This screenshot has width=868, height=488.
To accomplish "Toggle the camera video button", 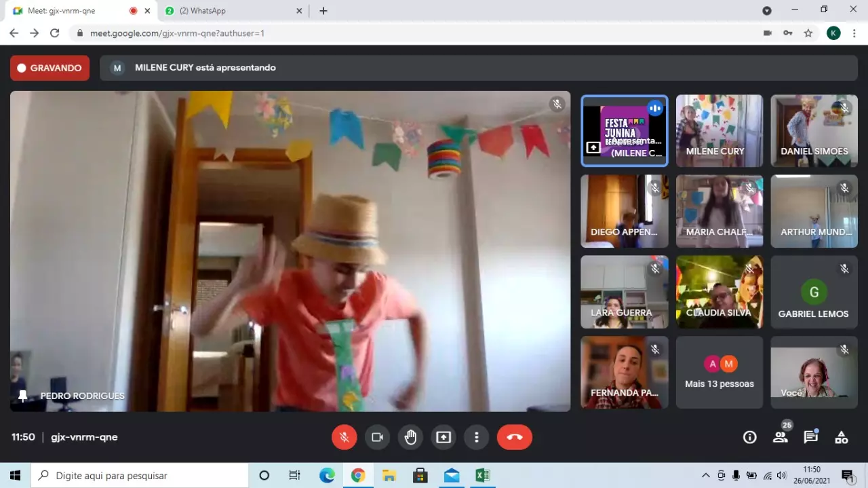I will click(377, 437).
